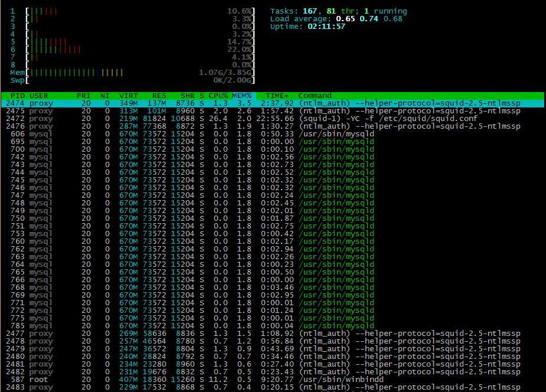Image resolution: width=546 pixels, height=392 pixels.
Task: Sort by RES column header
Action: pos(159,96)
